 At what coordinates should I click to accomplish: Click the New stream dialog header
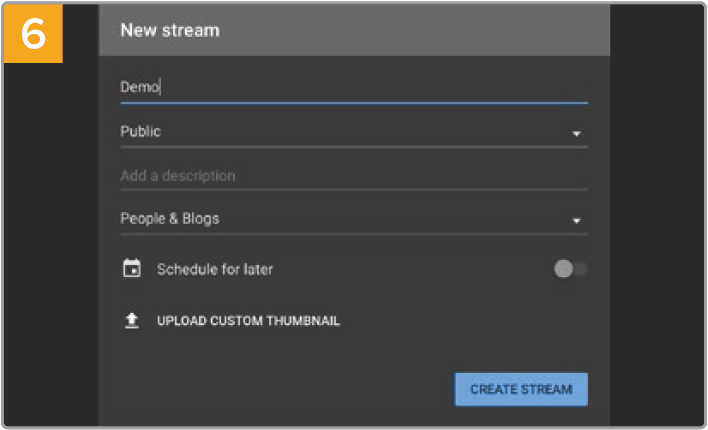pyautogui.click(x=354, y=30)
